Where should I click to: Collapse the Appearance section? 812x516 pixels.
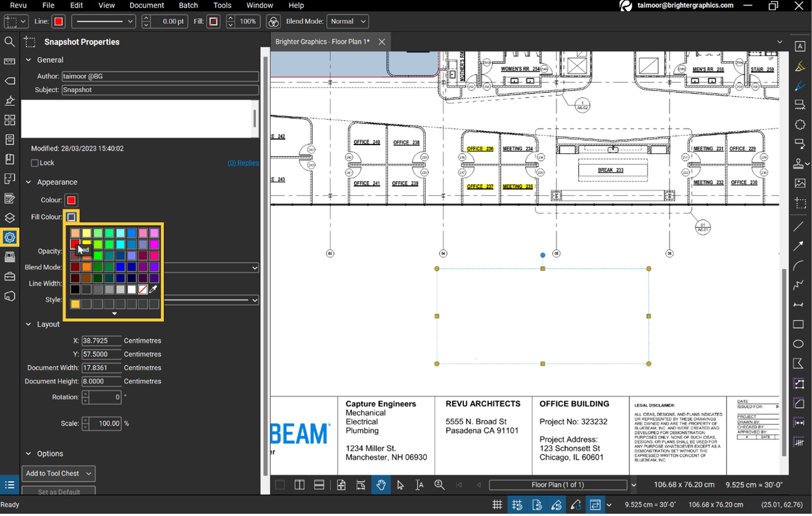[x=29, y=182]
